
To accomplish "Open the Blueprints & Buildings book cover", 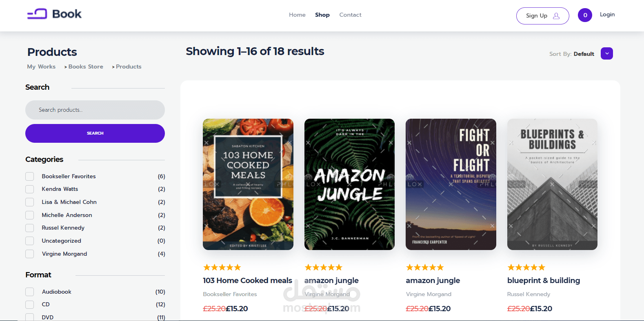I will coord(552,184).
